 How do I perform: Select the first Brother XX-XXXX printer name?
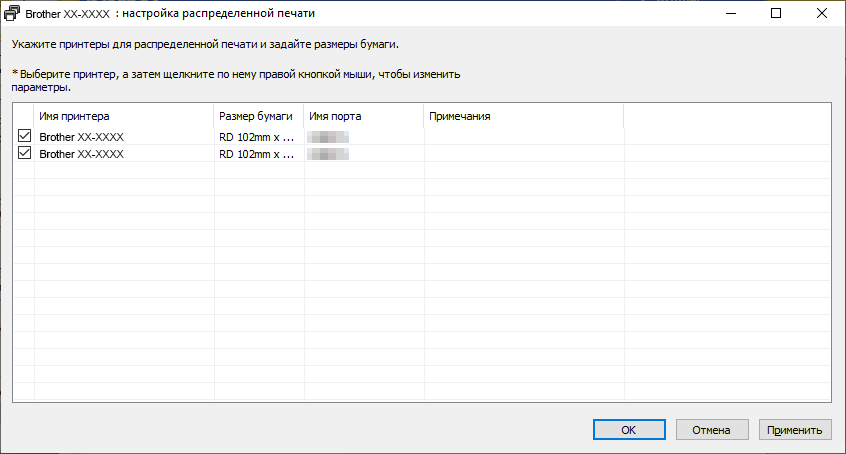(81, 137)
